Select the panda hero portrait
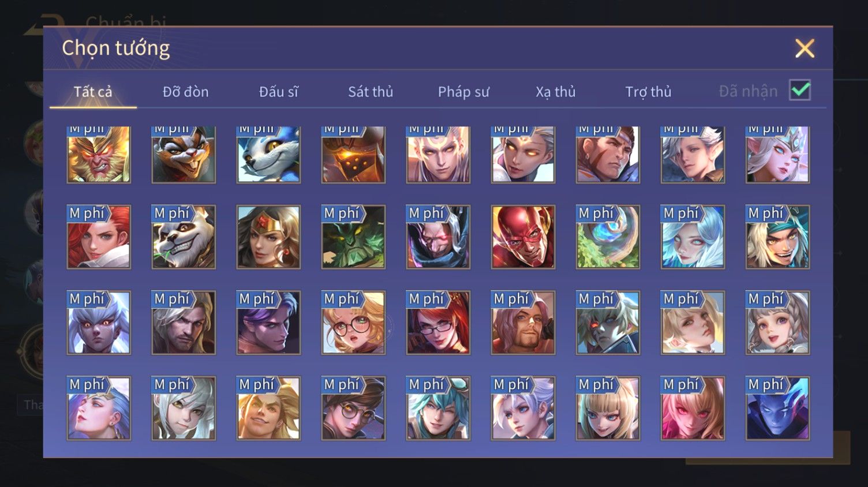This screenshot has height=487, width=868. click(184, 237)
